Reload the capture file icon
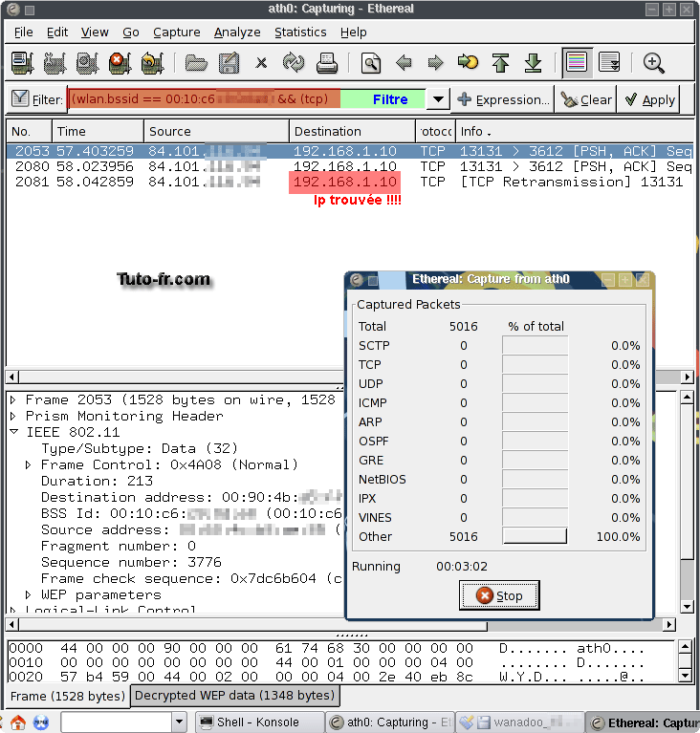The width and height of the screenshot is (700, 733). 294,63
